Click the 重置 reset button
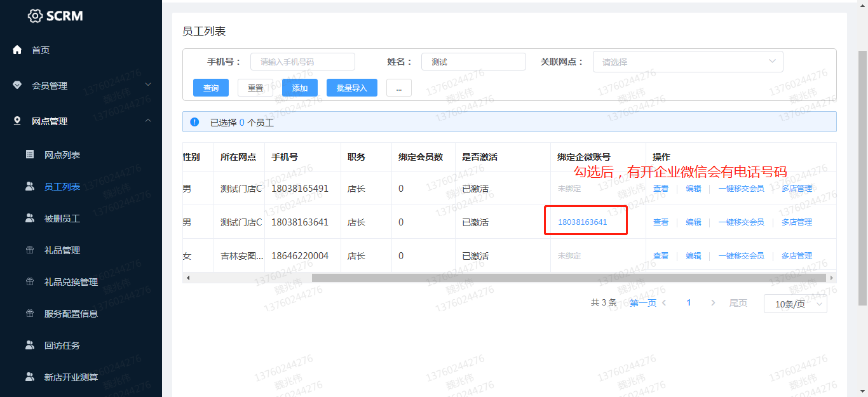Viewport: 868px width, 397px height. [x=255, y=88]
